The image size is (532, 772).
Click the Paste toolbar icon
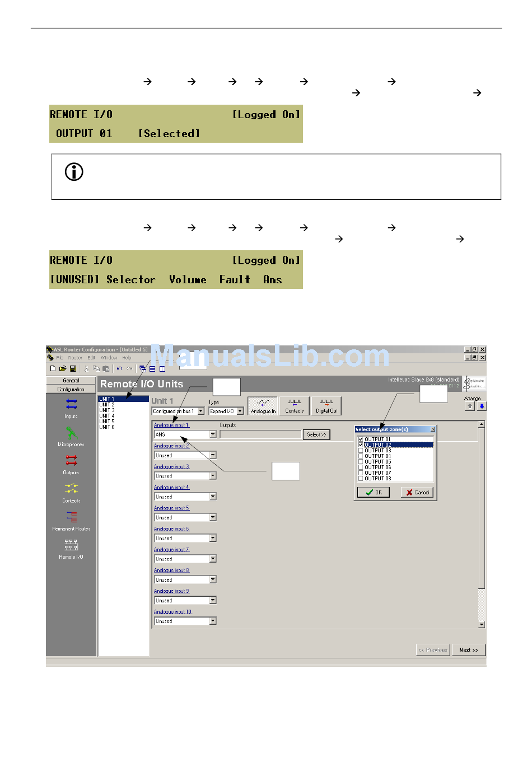(x=105, y=369)
